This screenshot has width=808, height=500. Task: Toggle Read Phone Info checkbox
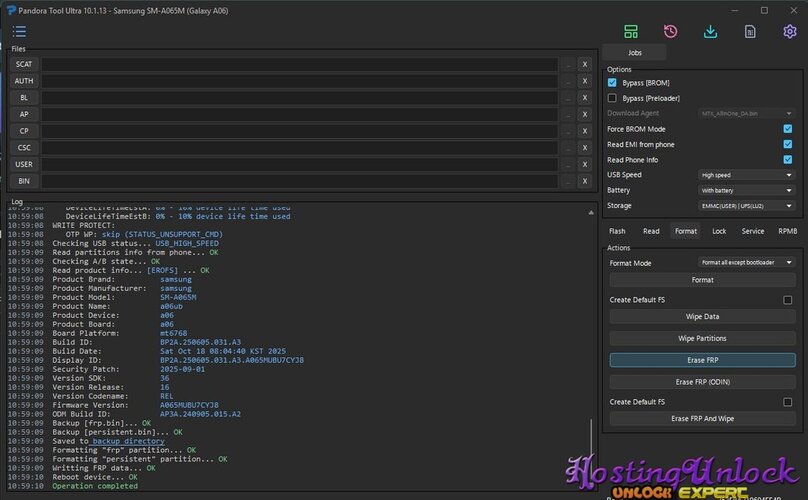tap(787, 160)
